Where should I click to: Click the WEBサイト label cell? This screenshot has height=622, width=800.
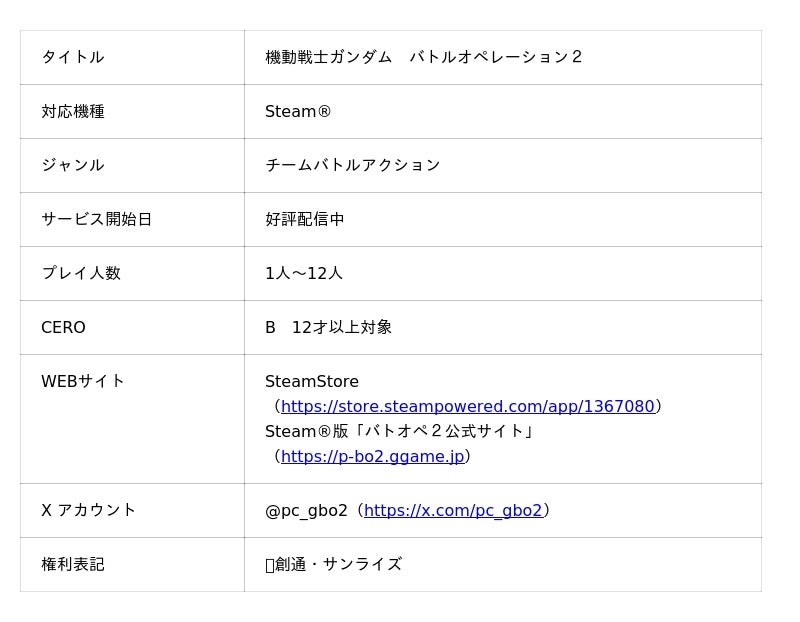point(83,381)
